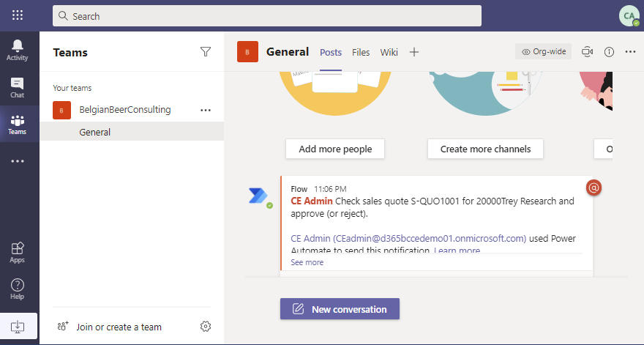
Task: Click the Learn more link
Action: [457, 249]
